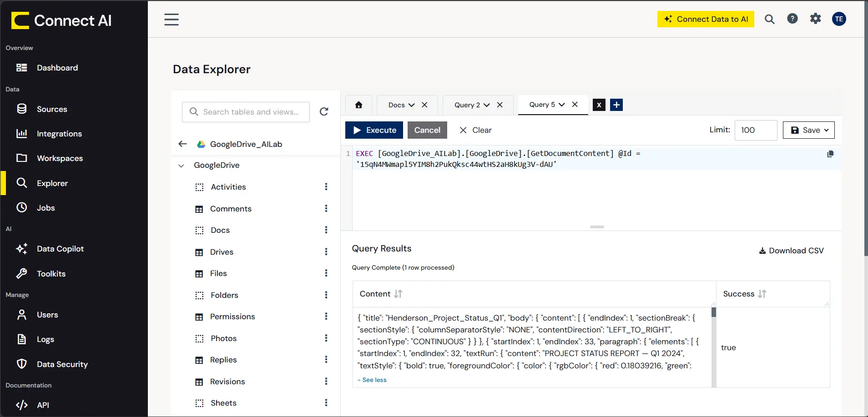This screenshot has width=868, height=417.
Task: Open options menu for Replies
Action: click(326, 360)
